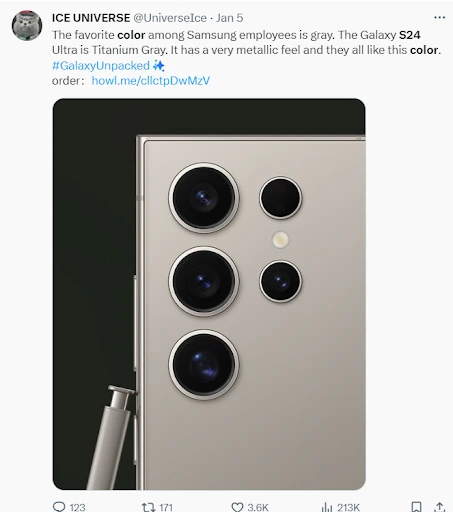Click the share upload icon
This screenshot has height=512, width=453.
(x=440, y=507)
